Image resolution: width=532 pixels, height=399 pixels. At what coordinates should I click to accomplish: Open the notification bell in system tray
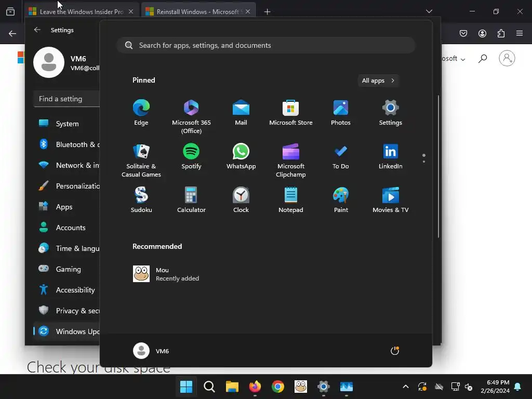pyautogui.click(x=517, y=387)
